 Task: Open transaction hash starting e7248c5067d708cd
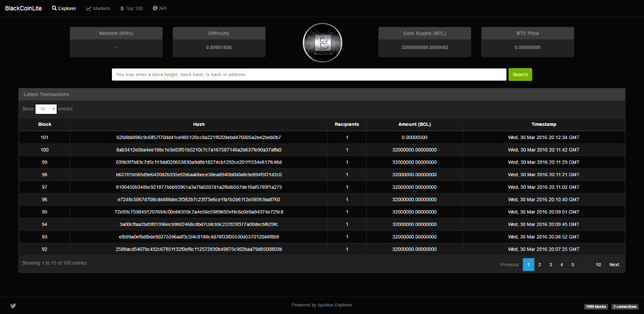point(199,199)
